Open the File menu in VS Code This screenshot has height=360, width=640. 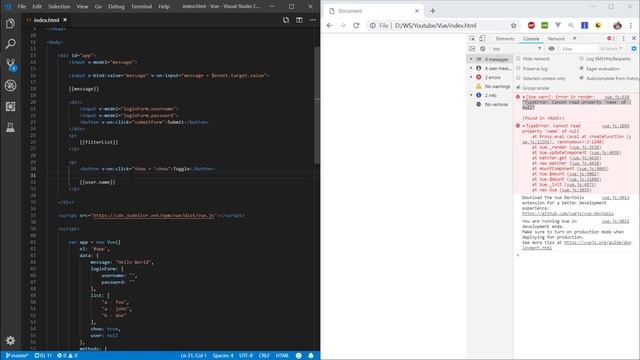pos(22,7)
